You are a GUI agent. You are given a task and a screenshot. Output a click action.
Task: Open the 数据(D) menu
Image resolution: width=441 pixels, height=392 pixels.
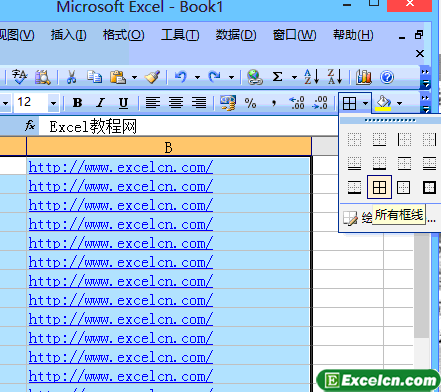coord(236,35)
